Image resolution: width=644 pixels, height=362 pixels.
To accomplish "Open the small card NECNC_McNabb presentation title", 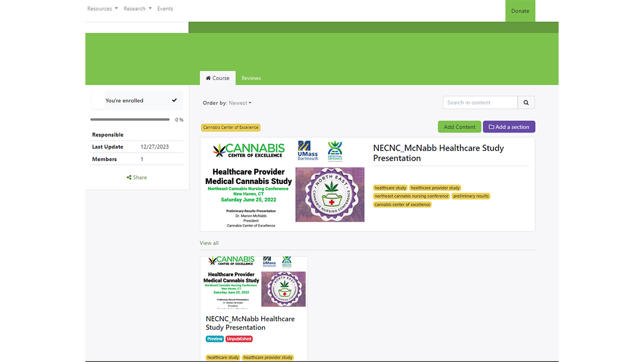I will [250, 323].
